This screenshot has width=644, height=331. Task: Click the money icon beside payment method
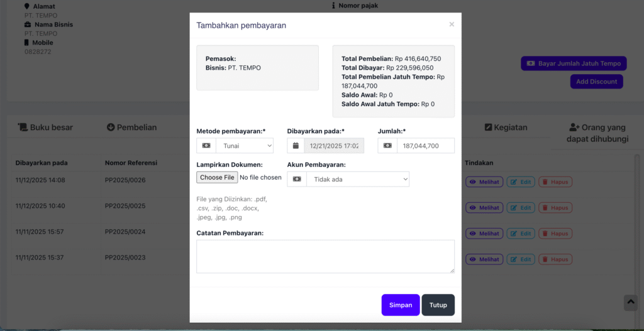[x=206, y=146]
